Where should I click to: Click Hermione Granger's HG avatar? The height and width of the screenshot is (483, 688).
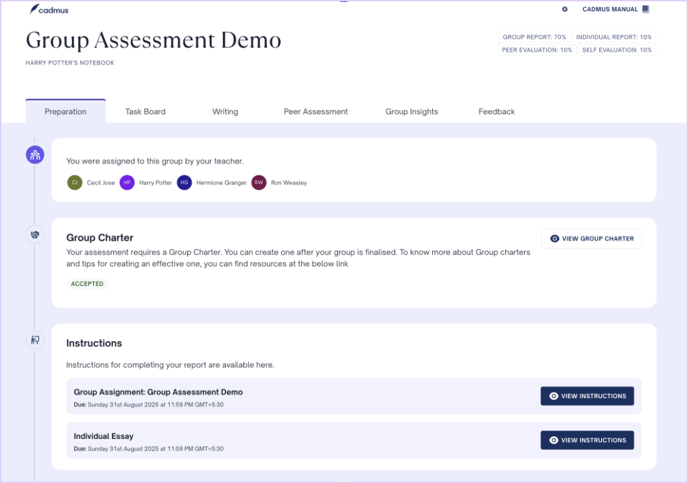click(x=184, y=182)
